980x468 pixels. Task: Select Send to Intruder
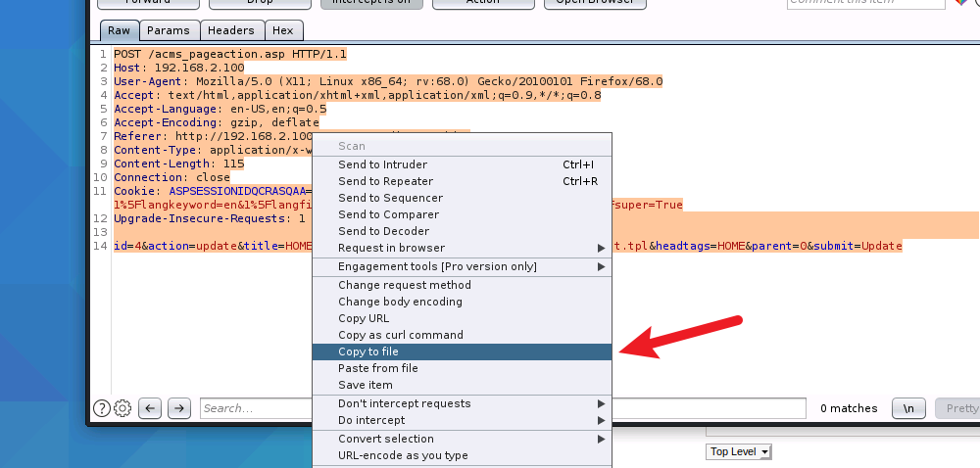point(382,164)
